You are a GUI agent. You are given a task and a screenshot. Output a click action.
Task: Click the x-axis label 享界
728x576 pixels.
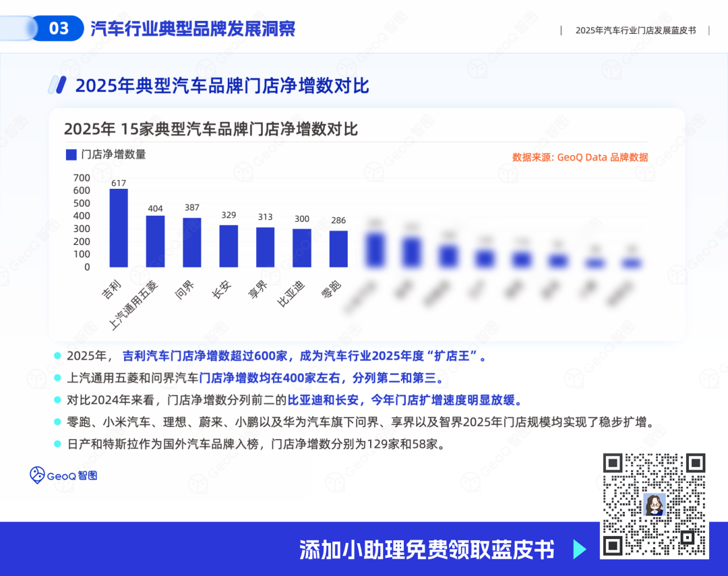258,289
